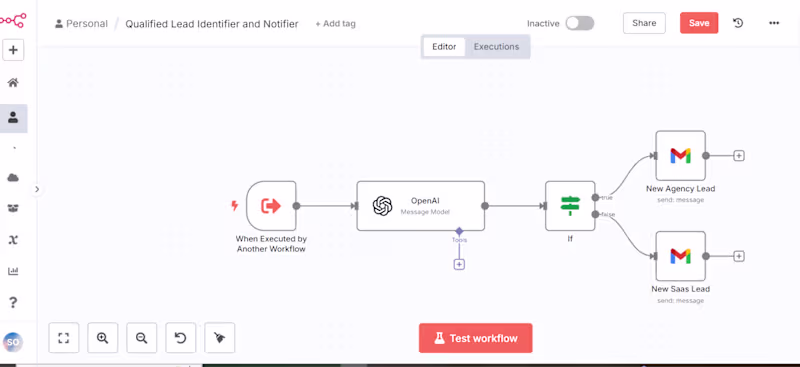Click the Add tag link
Screen dimensions: 800x367
pyautogui.click(x=335, y=24)
